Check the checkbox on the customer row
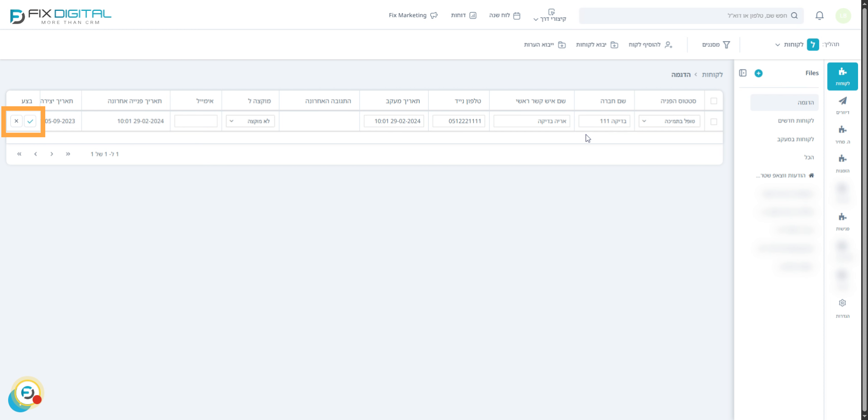Viewport: 868px width, 420px height. [714, 121]
